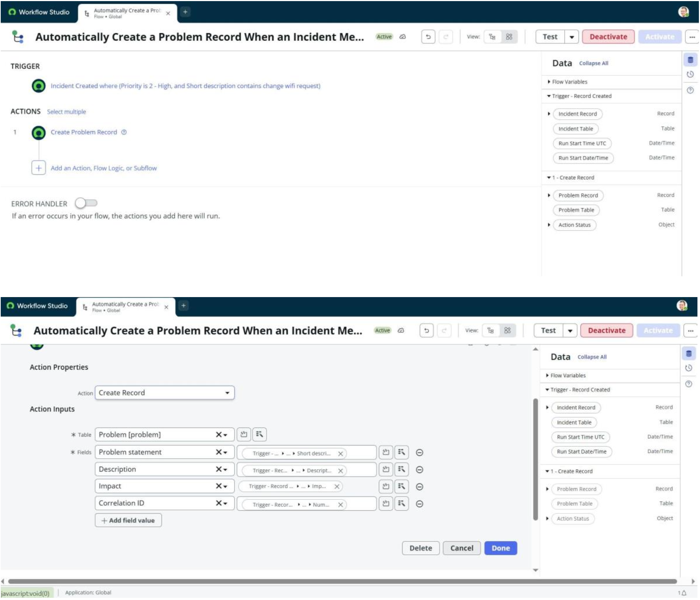This screenshot has width=700, height=600.
Task: Click the Deactivate button
Action: [x=608, y=37]
